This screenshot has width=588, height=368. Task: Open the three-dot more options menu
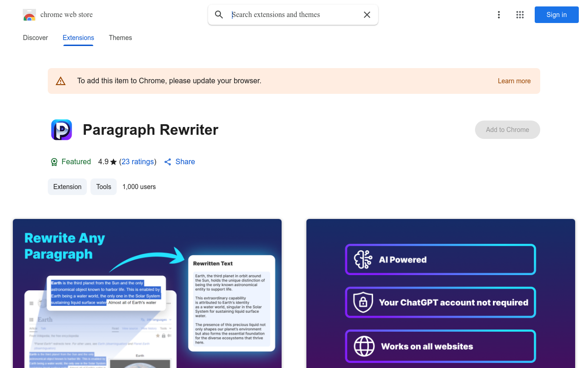499,15
